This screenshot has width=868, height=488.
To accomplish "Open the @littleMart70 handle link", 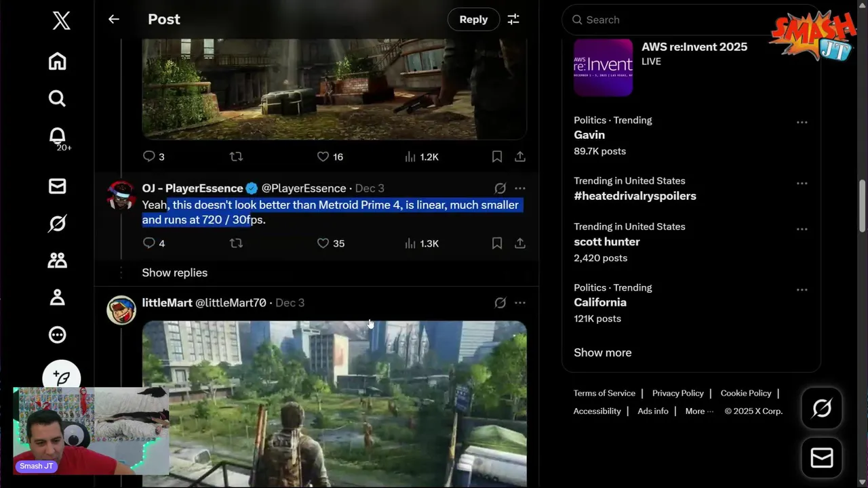I will pyautogui.click(x=231, y=303).
